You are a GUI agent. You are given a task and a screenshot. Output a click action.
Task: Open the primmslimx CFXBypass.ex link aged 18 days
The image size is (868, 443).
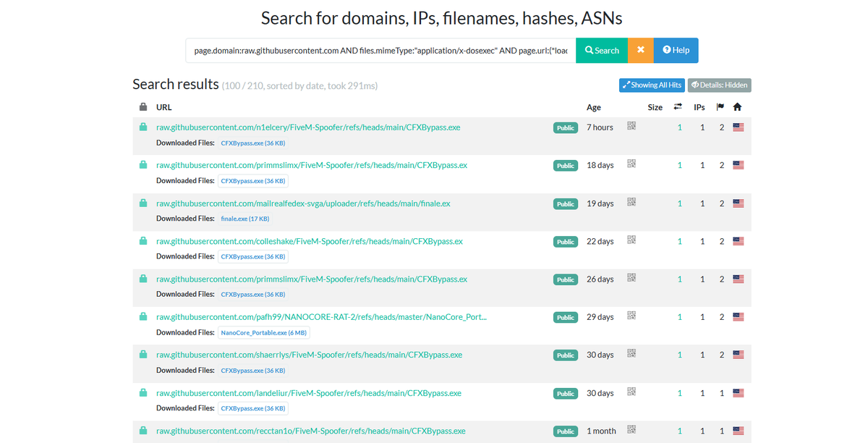click(x=312, y=165)
